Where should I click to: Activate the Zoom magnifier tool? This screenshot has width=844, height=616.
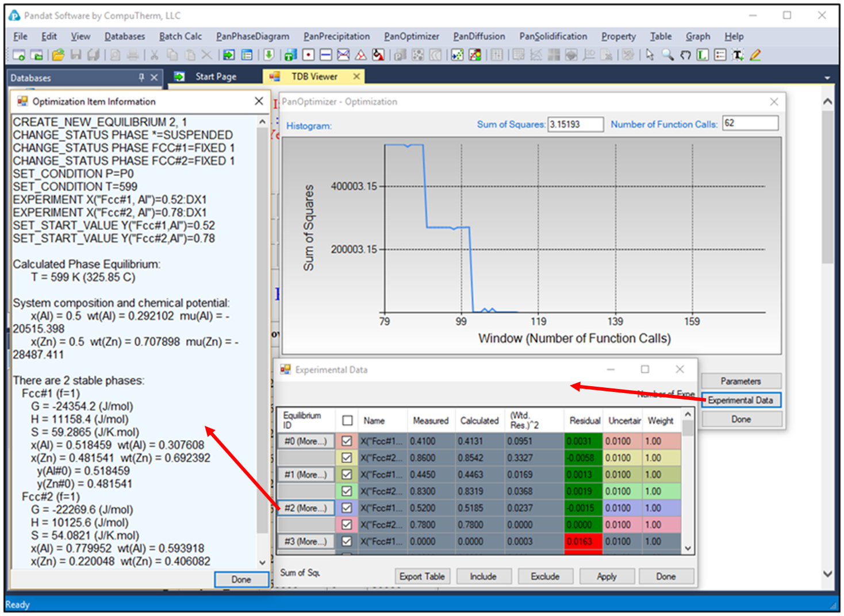pyautogui.click(x=667, y=55)
